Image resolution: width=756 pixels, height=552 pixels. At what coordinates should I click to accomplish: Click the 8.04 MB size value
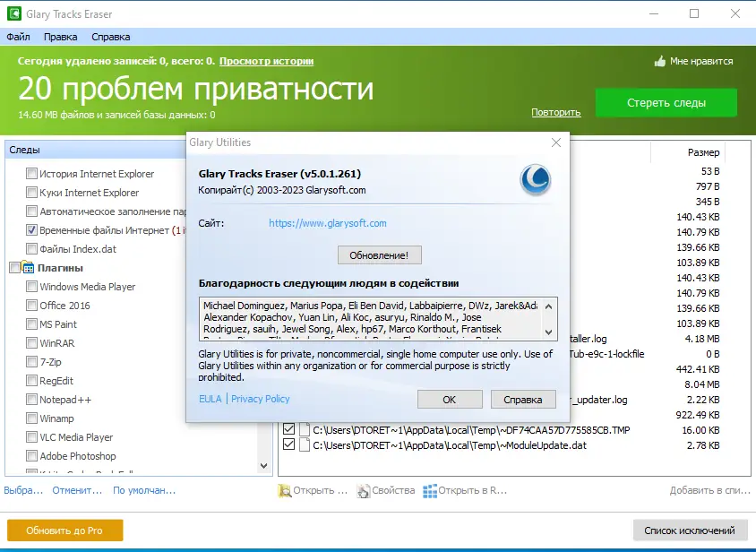point(702,384)
